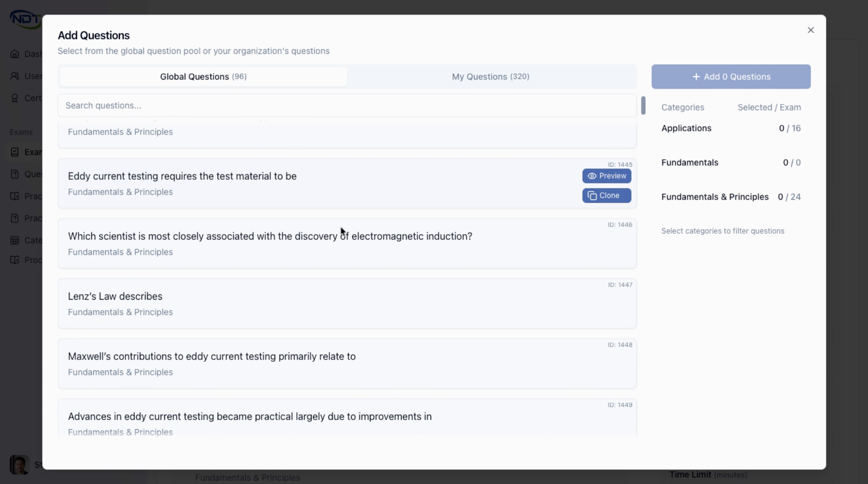Switch to Global Questions tab
Viewport: 868px width, 484px height.
204,77
